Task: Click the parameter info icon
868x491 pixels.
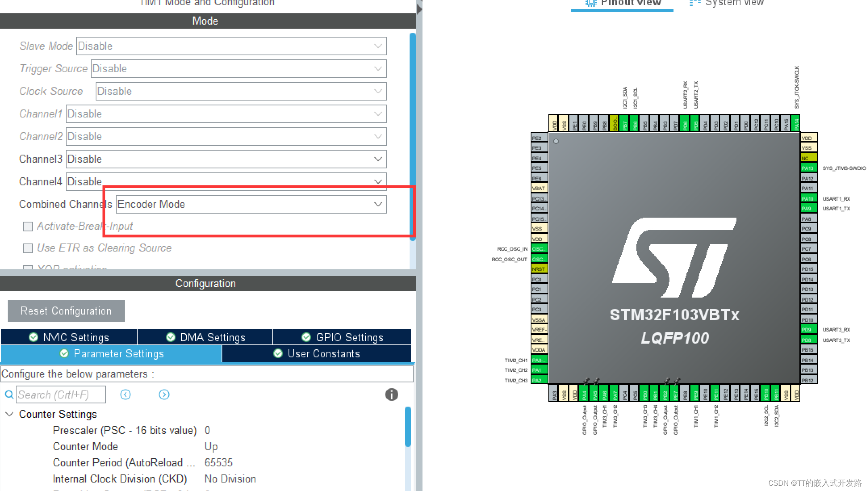Action: pos(391,394)
